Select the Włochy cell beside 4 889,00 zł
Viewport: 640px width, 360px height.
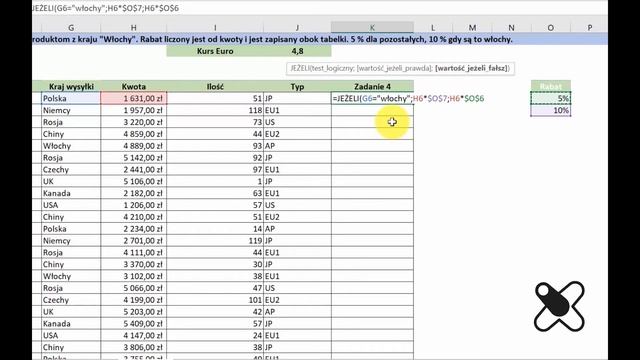coord(71,146)
